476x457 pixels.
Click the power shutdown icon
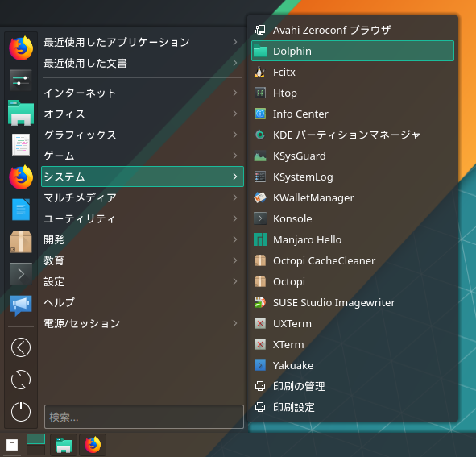coord(21,412)
